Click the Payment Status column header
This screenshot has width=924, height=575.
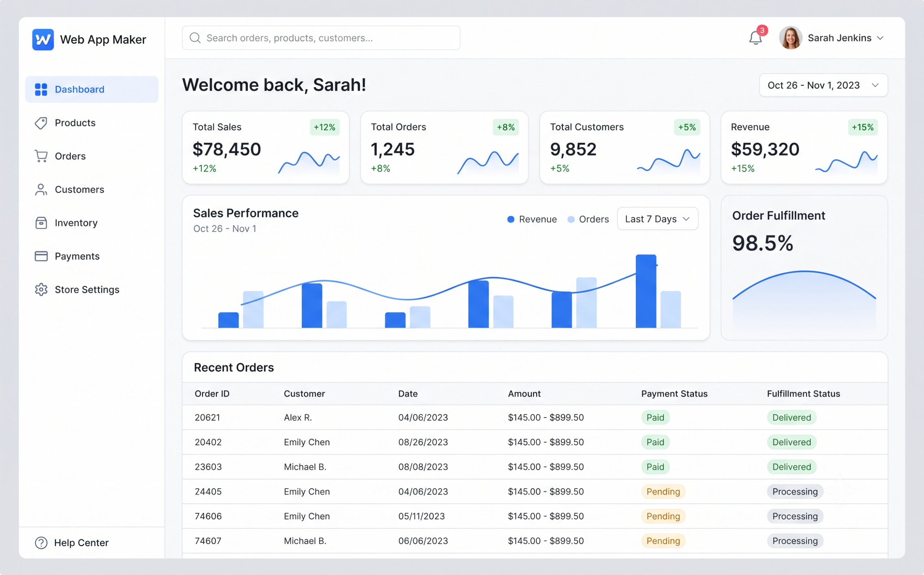point(674,394)
